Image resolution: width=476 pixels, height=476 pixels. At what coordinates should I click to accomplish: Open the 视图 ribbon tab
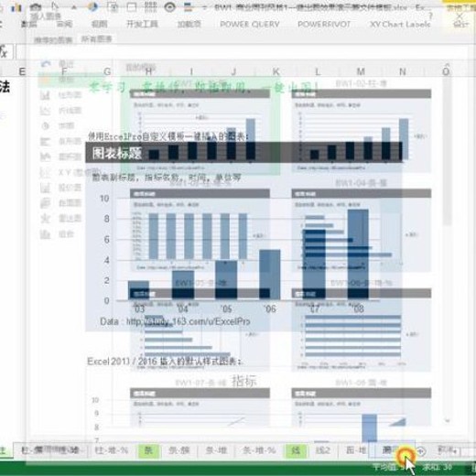100,24
